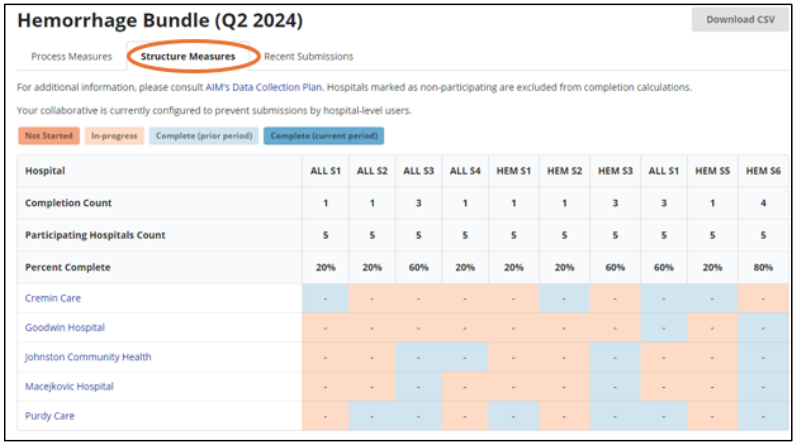Open the Cremin Care hospital link
The image size is (796, 448).
[x=53, y=298]
